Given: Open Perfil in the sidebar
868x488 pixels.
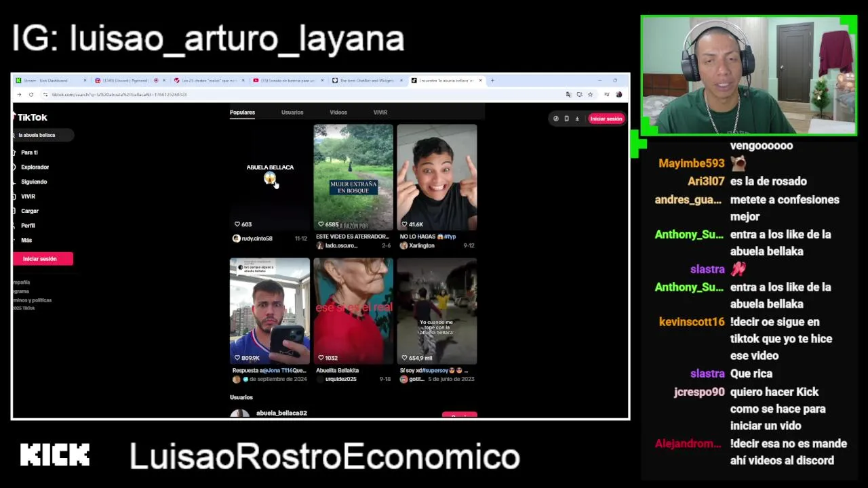Looking at the screenshot, I should pos(28,226).
